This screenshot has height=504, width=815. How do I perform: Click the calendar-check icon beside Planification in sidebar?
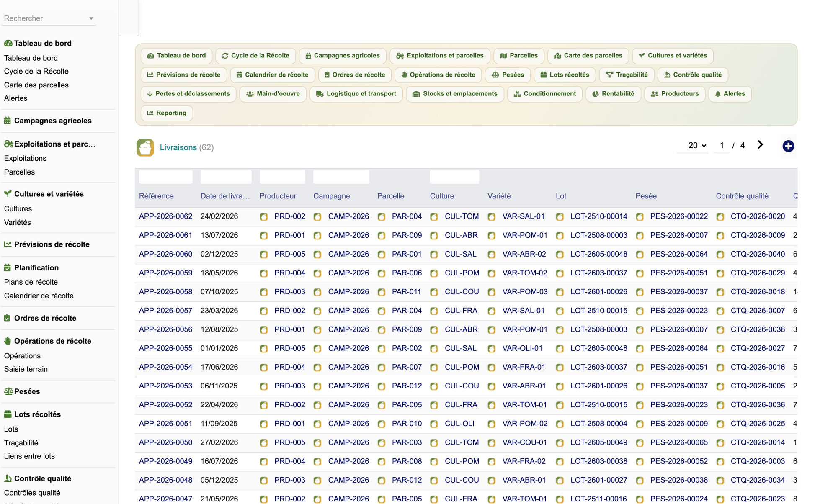[x=8, y=267]
